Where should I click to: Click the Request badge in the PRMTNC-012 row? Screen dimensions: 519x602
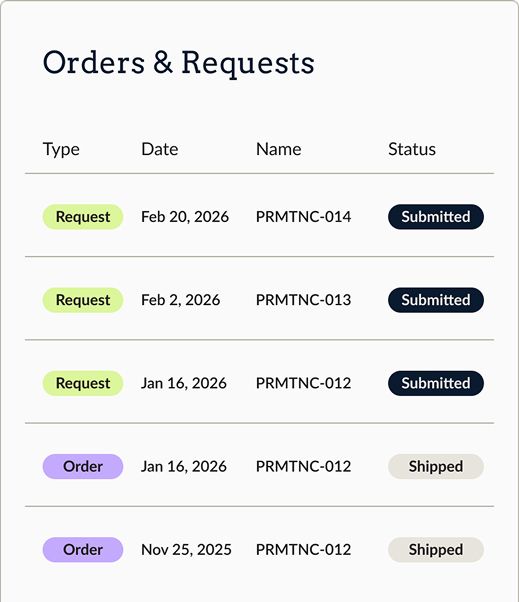[x=83, y=384]
